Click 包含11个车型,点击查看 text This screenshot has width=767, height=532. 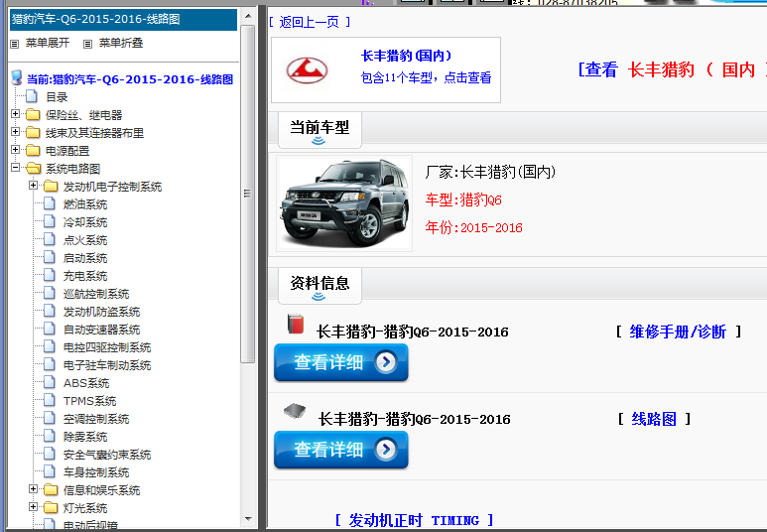point(426,77)
